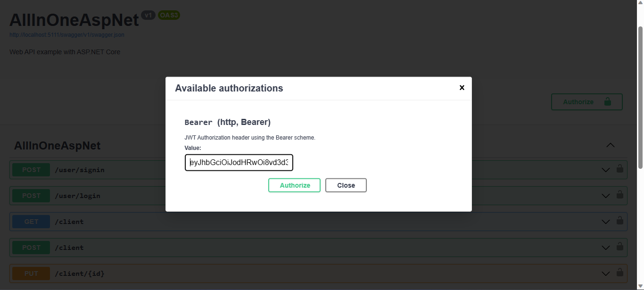Click the /user/signin endpoint path
The image size is (644, 290).
pyautogui.click(x=80, y=170)
